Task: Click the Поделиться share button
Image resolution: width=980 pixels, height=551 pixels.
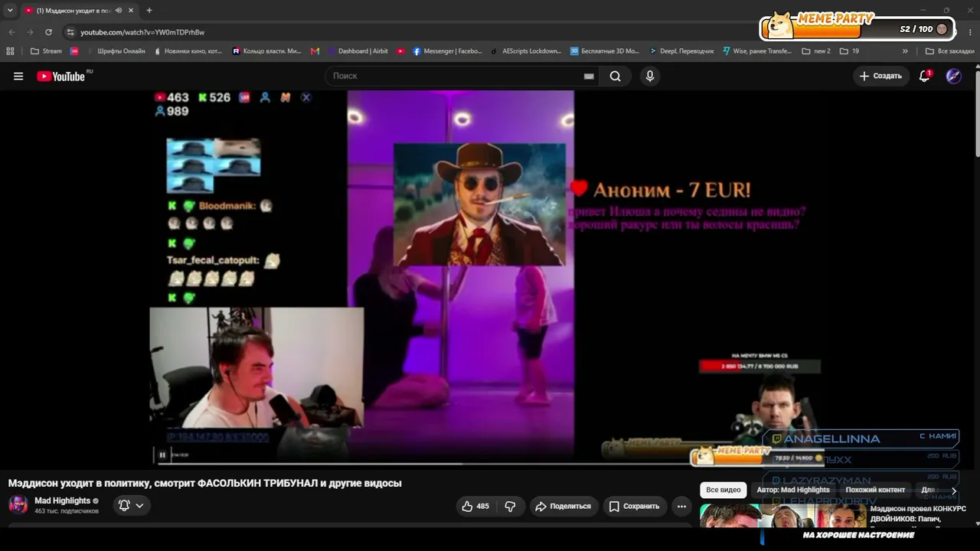Action: click(563, 506)
